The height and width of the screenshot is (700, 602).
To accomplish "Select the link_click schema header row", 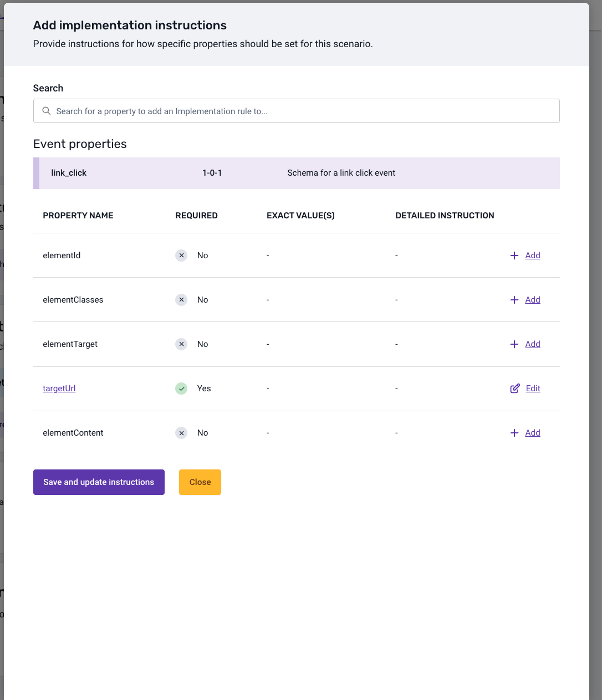I will click(x=297, y=173).
